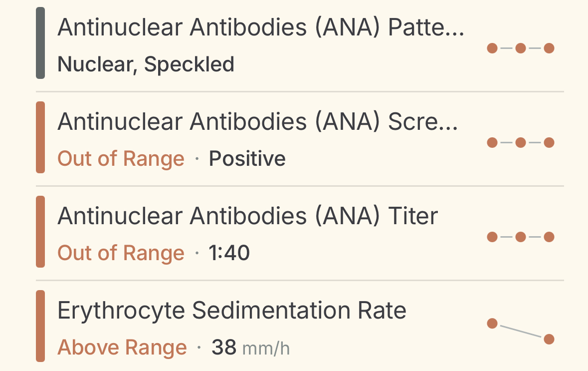Click the "Above Range" status label
588x371 pixels.
pyautogui.click(x=122, y=348)
